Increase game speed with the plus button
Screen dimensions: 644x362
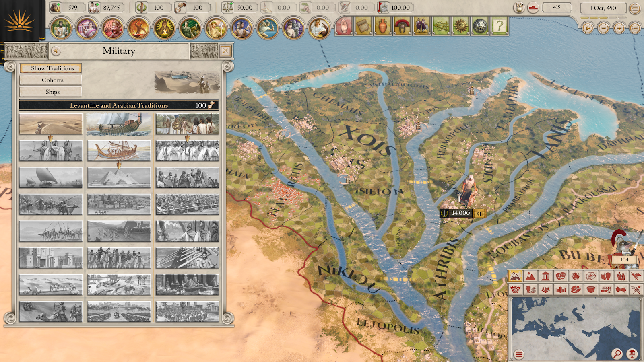point(619,28)
